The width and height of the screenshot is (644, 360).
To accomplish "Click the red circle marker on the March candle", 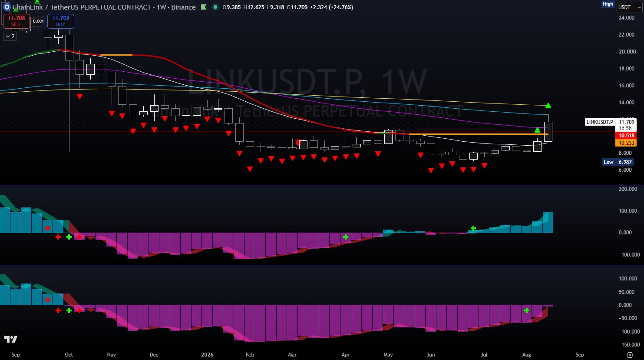I will (298, 142).
